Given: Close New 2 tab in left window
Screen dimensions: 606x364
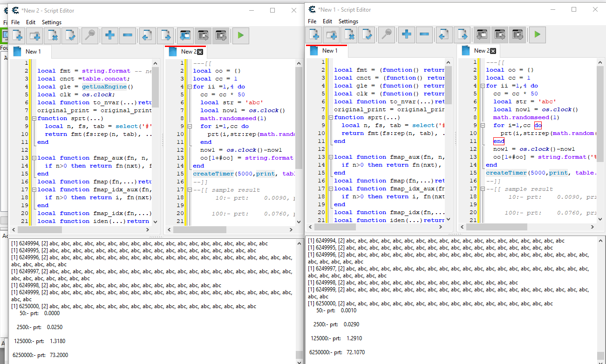Looking at the screenshot, I should 200,52.
